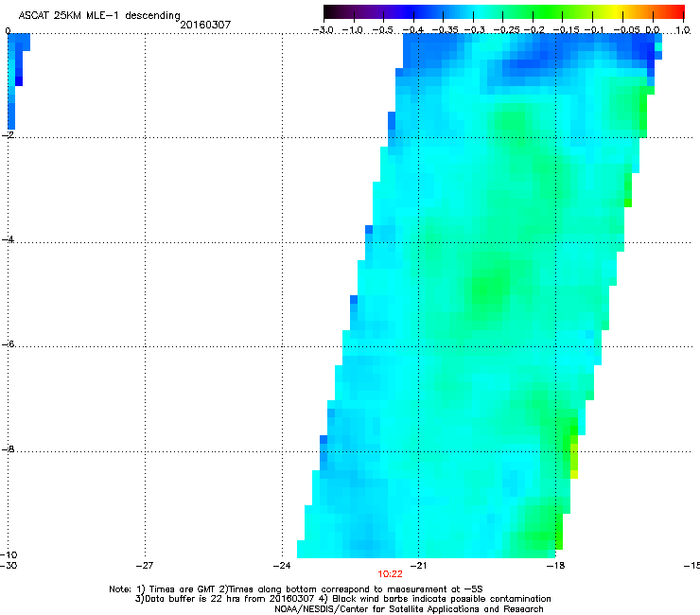Click the latitude axis label -2
The width and height of the screenshot is (700, 615).
tap(8, 135)
